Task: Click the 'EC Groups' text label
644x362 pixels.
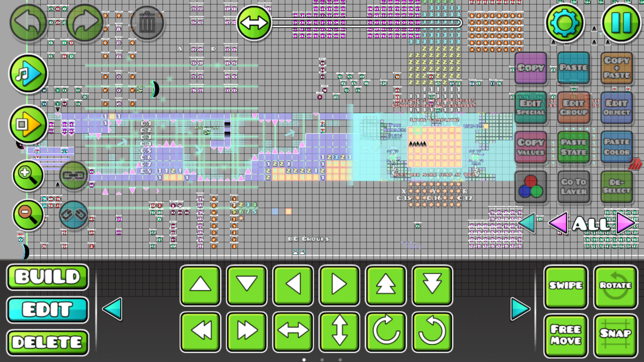Action: click(x=309, y=239)
